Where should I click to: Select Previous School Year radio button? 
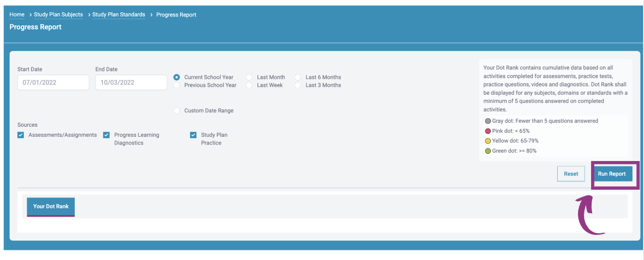(x=177, y=85)
